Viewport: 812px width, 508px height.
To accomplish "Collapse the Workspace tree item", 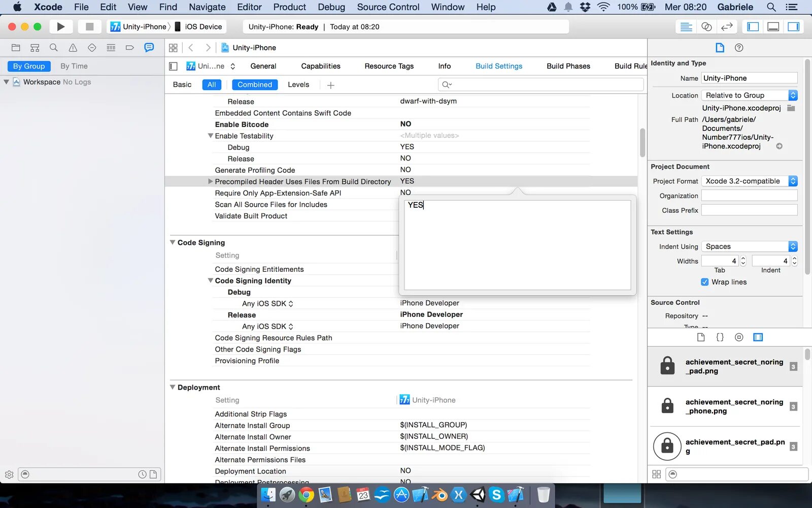I will [6, 82].
